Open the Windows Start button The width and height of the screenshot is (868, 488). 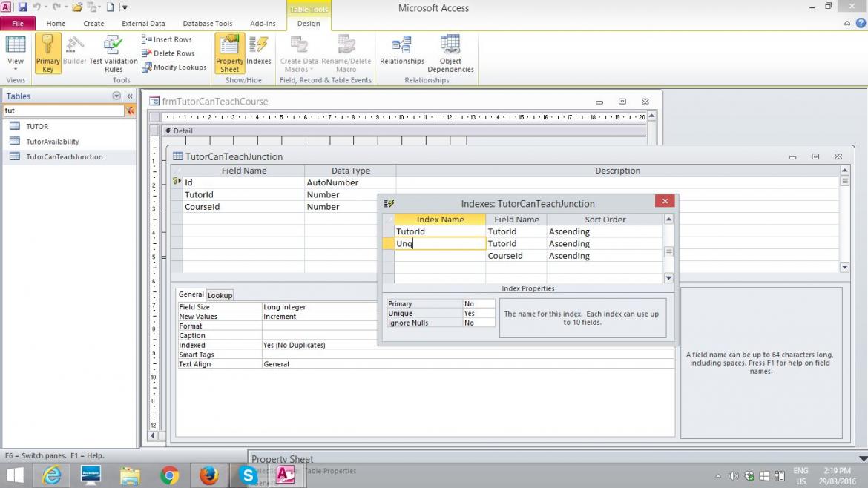(15, 475)
